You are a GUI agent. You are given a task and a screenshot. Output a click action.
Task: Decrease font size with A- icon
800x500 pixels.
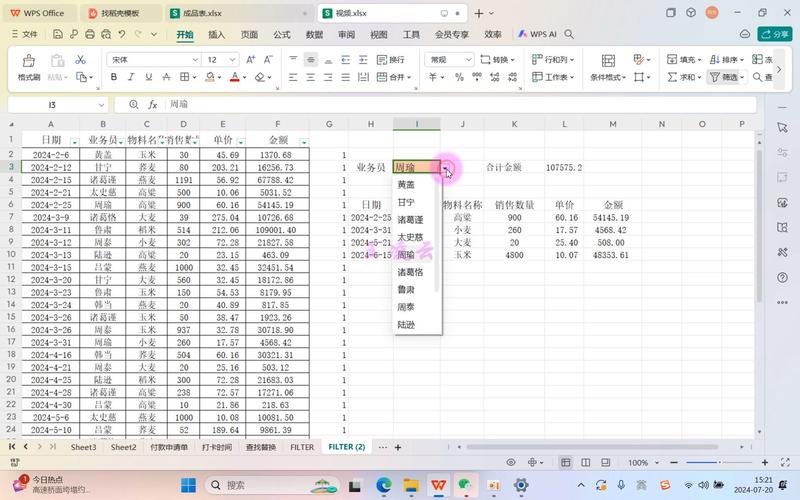coord(268,60)
